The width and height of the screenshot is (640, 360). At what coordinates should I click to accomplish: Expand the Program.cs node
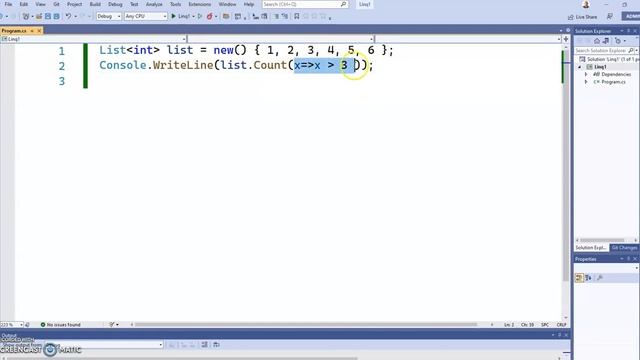tap(587, 82)
